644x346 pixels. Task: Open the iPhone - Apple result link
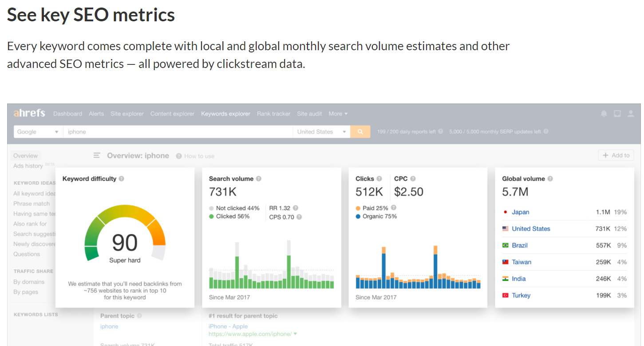click(x=228, y=326)
